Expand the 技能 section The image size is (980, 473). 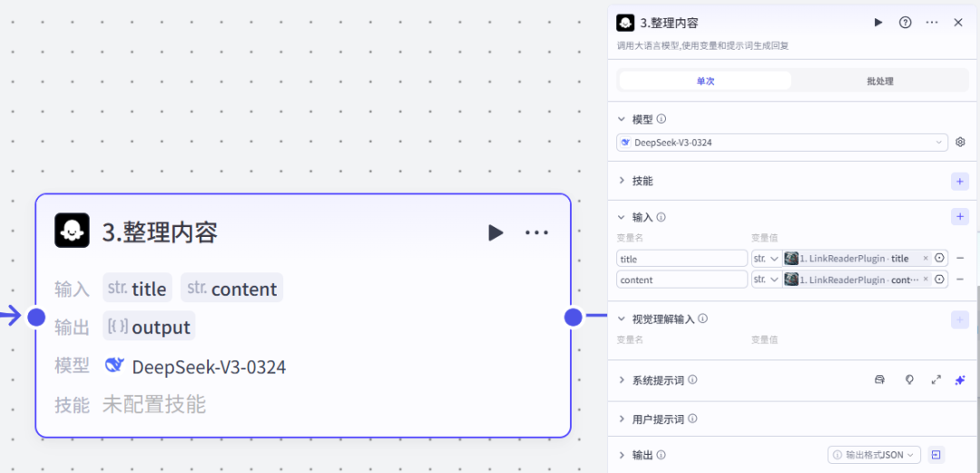(x=622, y=181)
